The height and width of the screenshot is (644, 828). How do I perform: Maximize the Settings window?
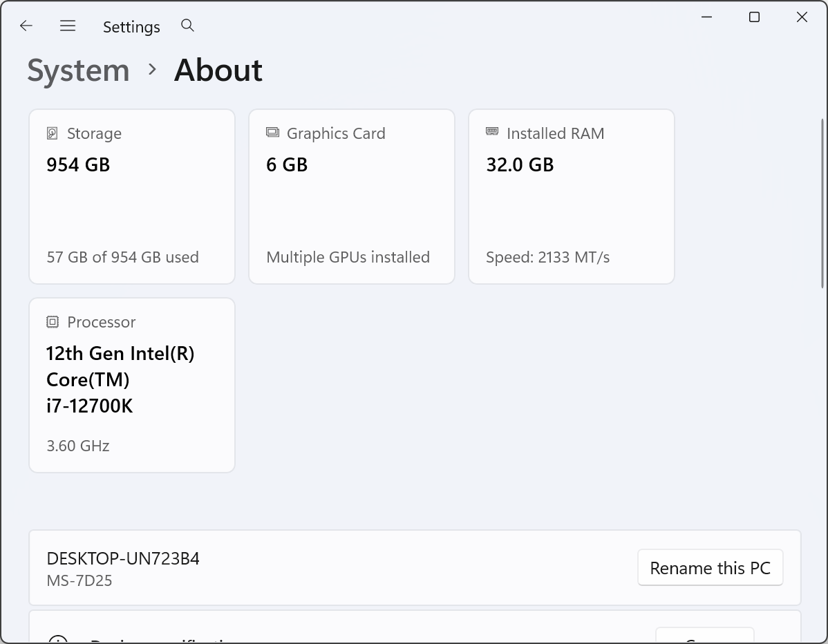(x=754, y=17)
